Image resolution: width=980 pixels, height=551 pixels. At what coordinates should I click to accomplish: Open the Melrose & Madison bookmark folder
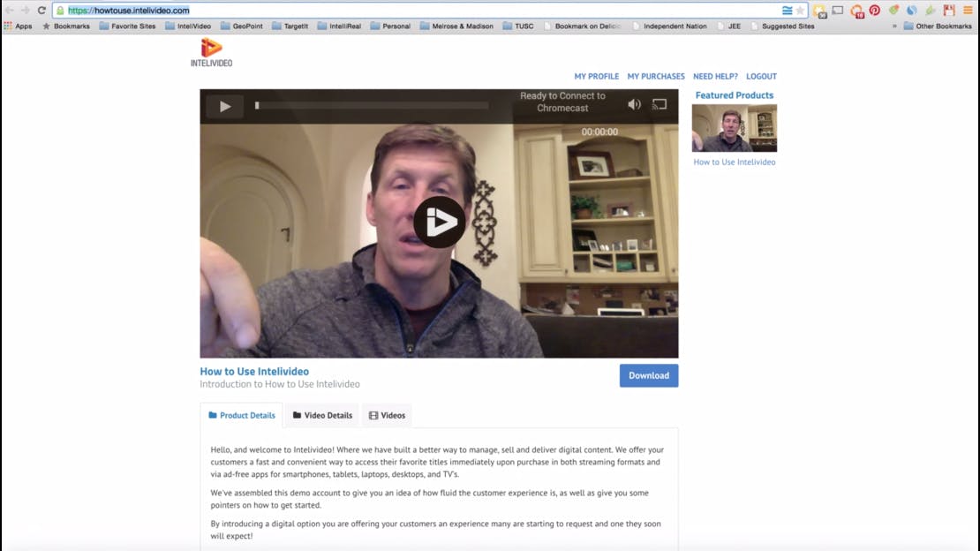click(456, 26)
